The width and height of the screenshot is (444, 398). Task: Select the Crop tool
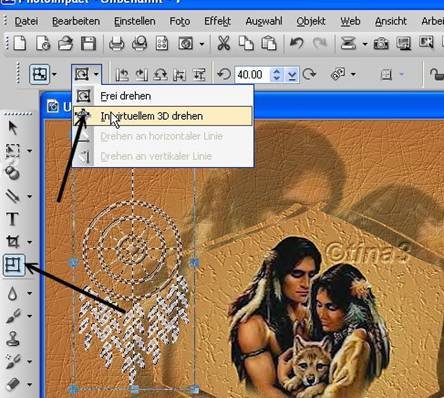(x=13, y=241)
